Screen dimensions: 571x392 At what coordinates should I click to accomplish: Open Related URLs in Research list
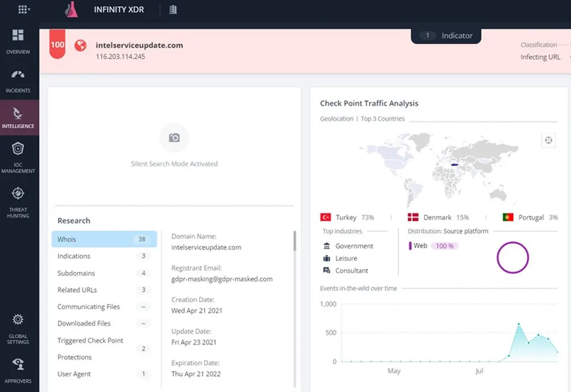click(x=104, y=289)
